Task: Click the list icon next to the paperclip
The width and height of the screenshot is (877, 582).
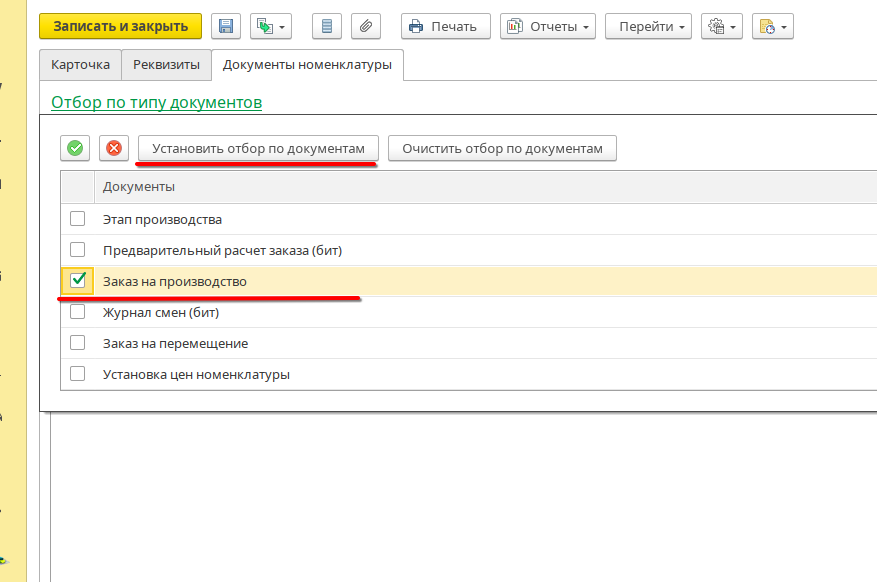Action: 326,27
